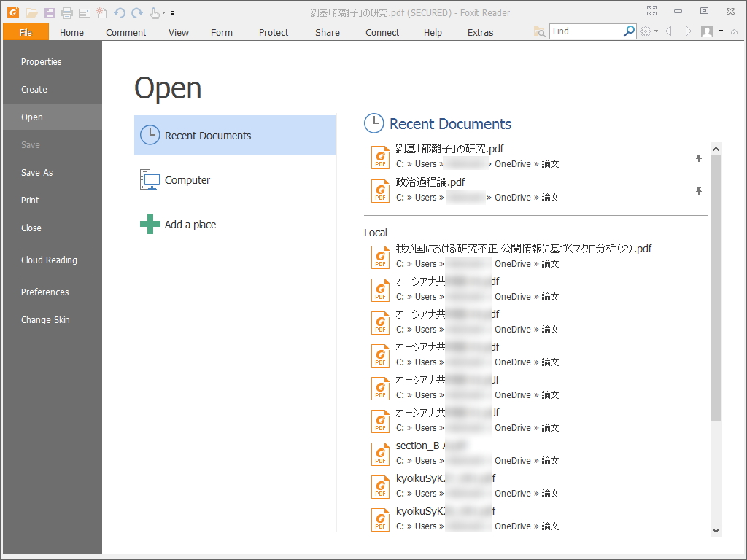Select Save As in the File sidebar
This screenshot has width=747, height=560.
tap(53, 172)
